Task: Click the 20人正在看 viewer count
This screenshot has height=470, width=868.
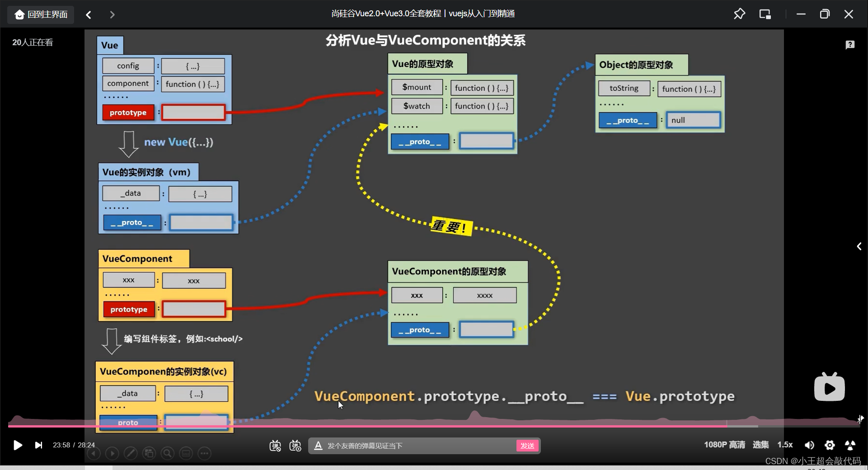Action: tap(33, 42)
